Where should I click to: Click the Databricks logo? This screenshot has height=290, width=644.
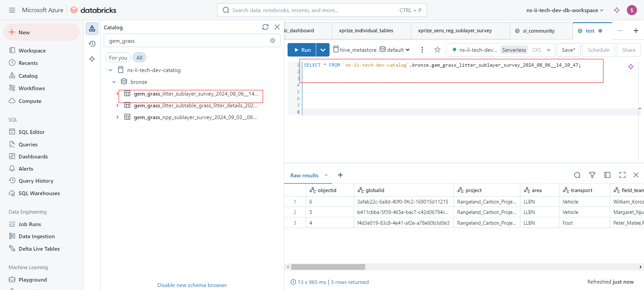tap(93, 10)
